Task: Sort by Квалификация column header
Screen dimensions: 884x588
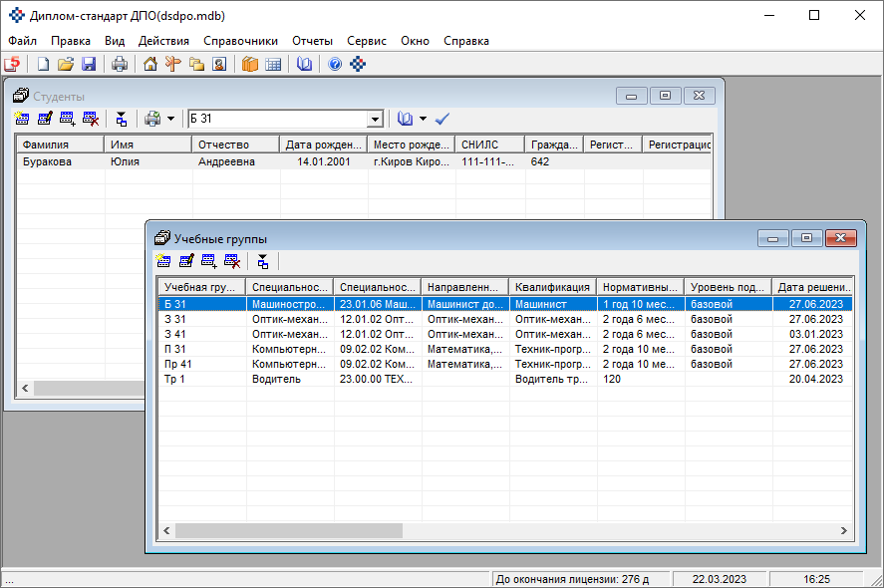Action: (552, 287)
